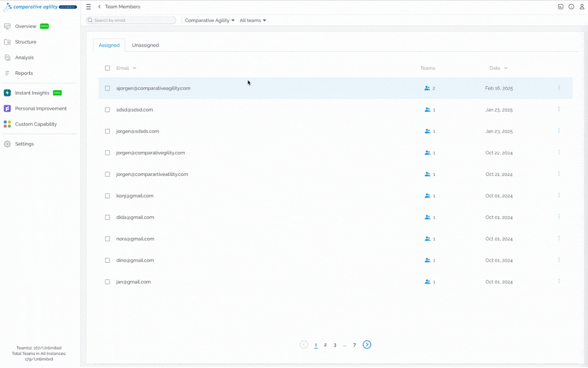Click the next page arrow button

tap(367, 344)
